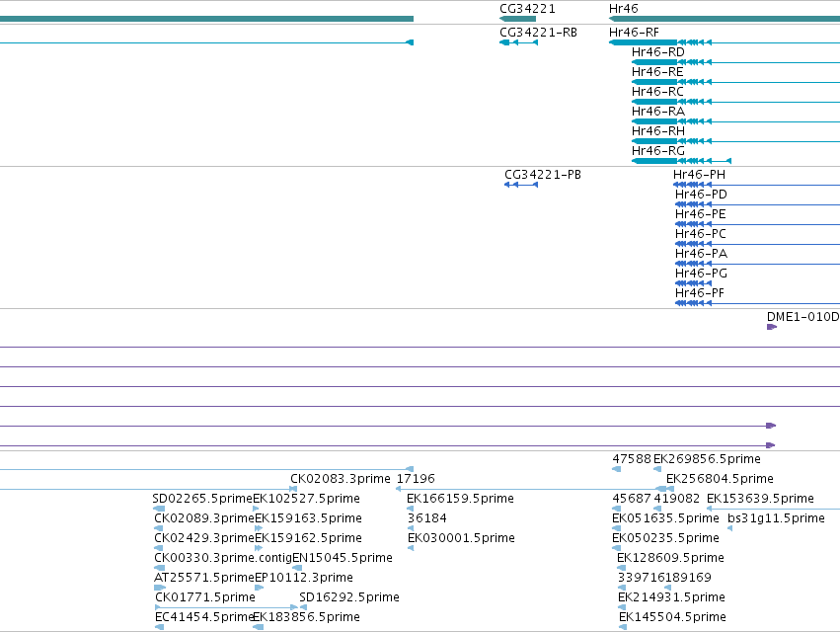Click the CK00330.3prime.contig EST label

[x=223, y=558]
